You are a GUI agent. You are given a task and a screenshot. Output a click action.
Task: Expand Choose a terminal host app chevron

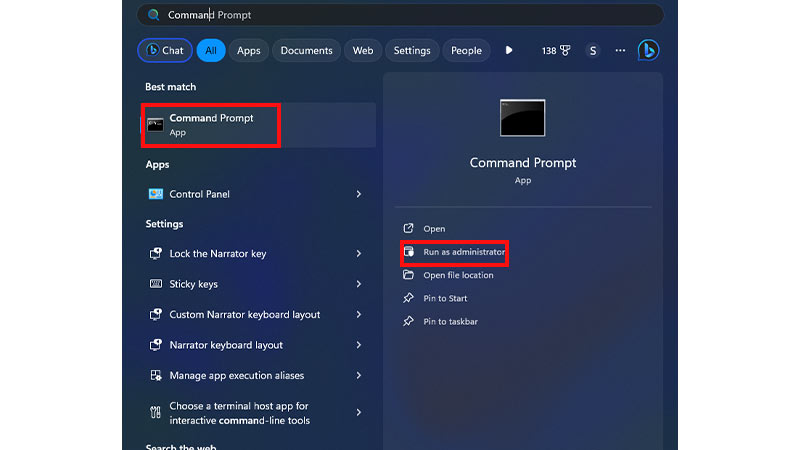tap(359, 412)
